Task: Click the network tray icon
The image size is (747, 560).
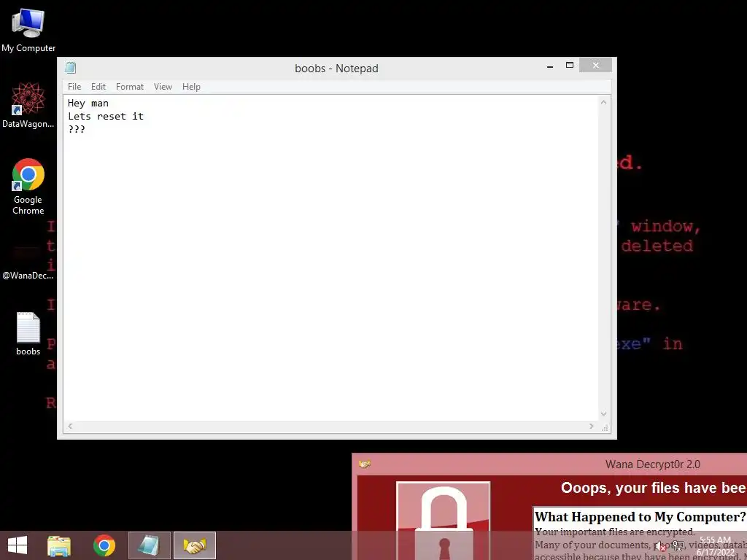Action: click(x=678, y=546)
